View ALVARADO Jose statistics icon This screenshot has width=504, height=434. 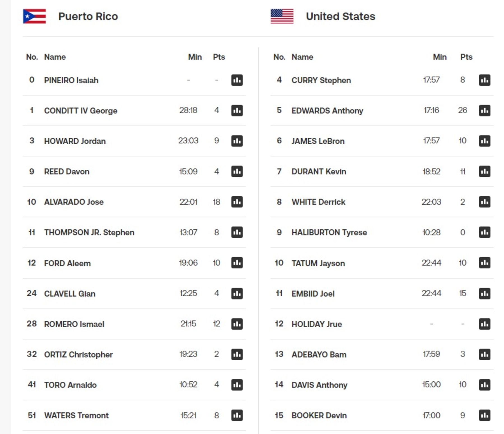(237, 202)
